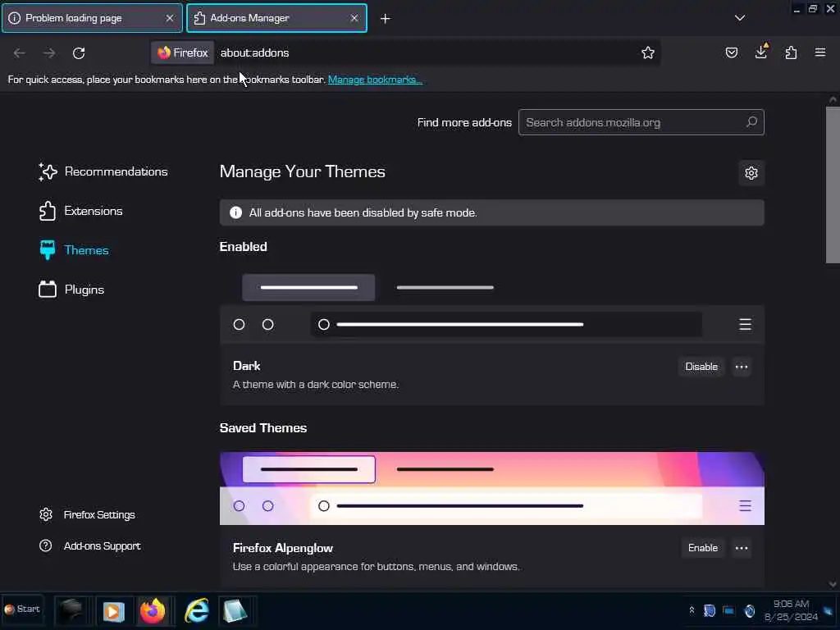Bookmark this page with the star icon
840x630 pixels.
tap(648, 52)
